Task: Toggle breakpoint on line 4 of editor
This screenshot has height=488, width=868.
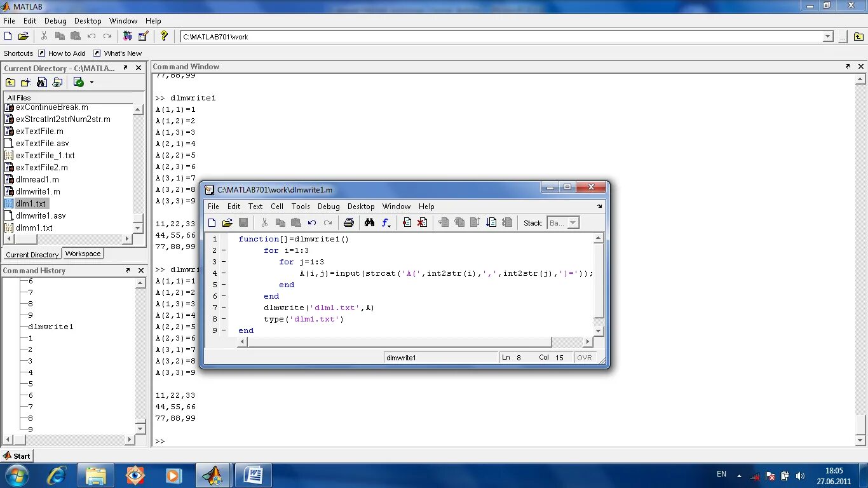Action: click(x=224, y=273)
